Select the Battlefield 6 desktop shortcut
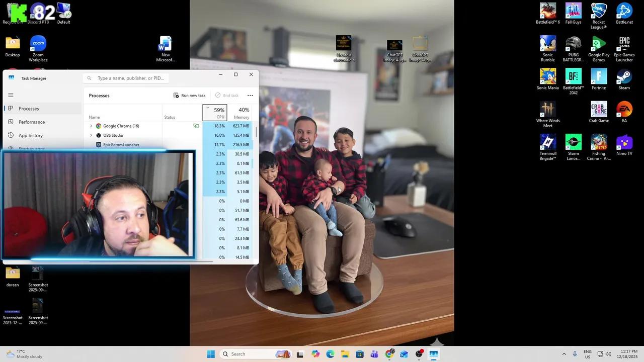 [548, 13]
